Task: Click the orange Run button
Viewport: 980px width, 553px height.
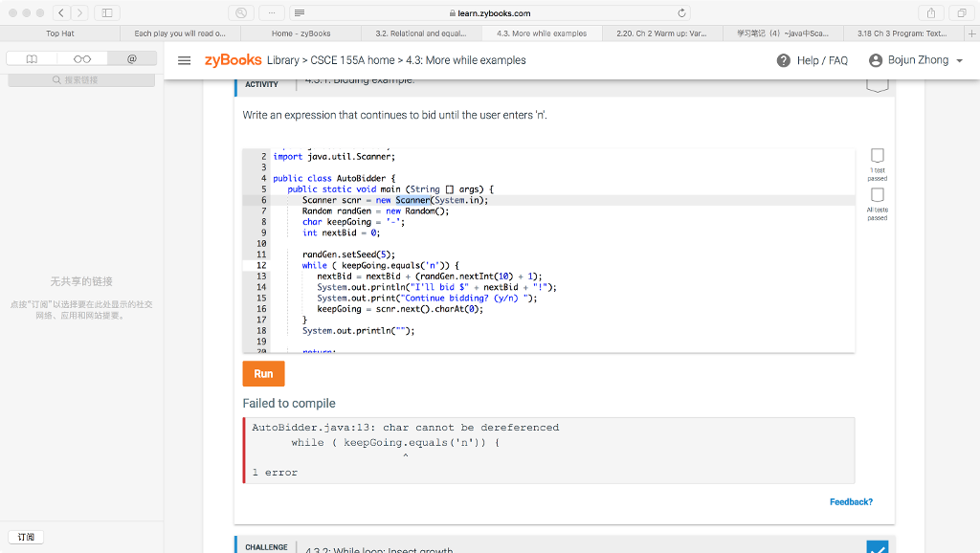Action: pos(262,373)
